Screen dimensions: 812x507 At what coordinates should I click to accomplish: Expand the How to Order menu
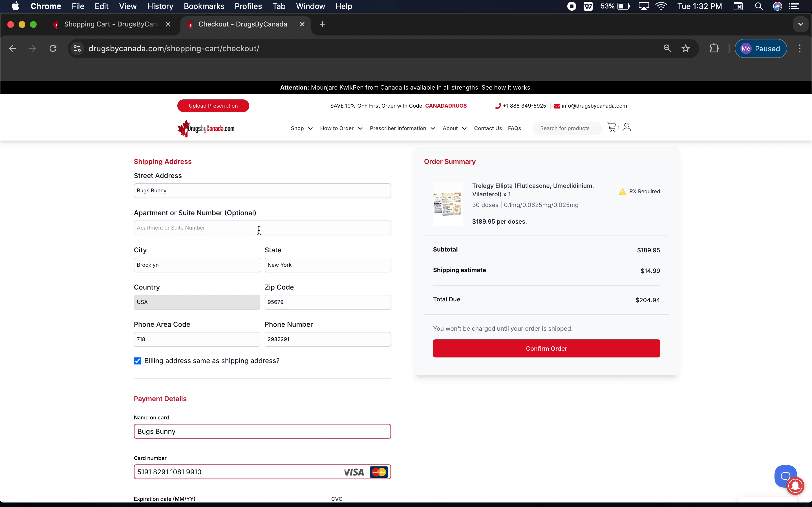[341, 128]
